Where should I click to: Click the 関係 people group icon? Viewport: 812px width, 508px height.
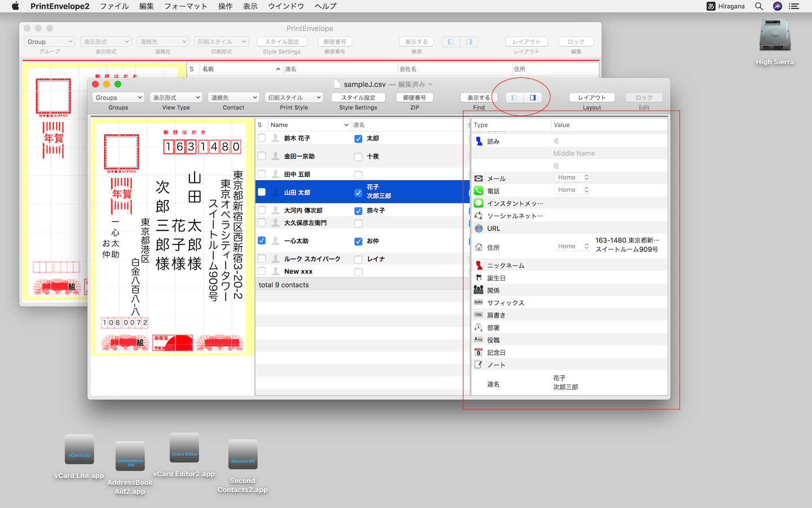pyautogui.click(x=479, y=290)
